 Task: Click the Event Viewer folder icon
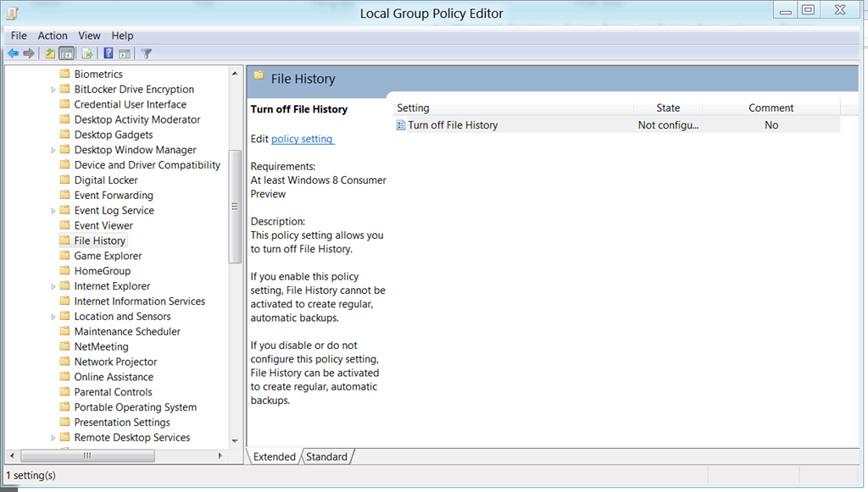click(64, 225)
